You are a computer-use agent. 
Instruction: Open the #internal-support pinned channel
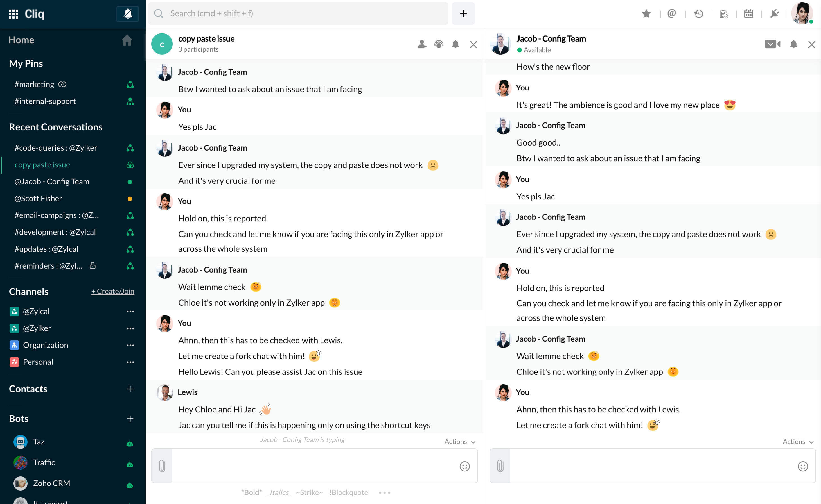tap(73, 101)
